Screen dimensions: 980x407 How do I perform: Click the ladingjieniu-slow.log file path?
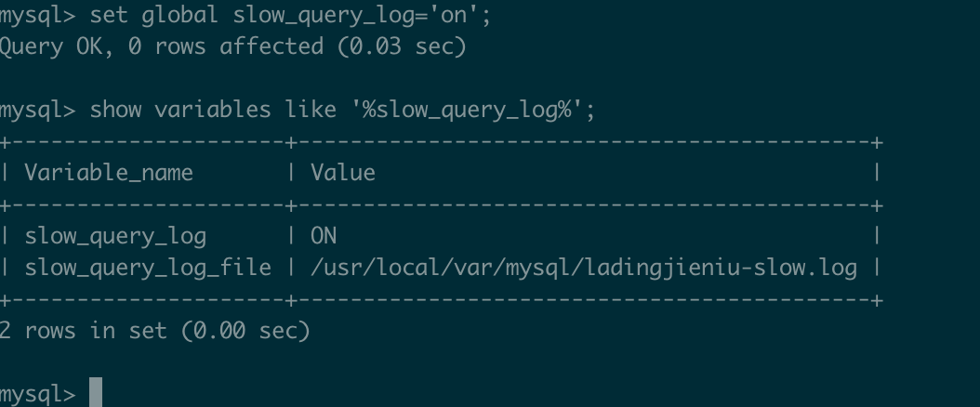(584, 268)
